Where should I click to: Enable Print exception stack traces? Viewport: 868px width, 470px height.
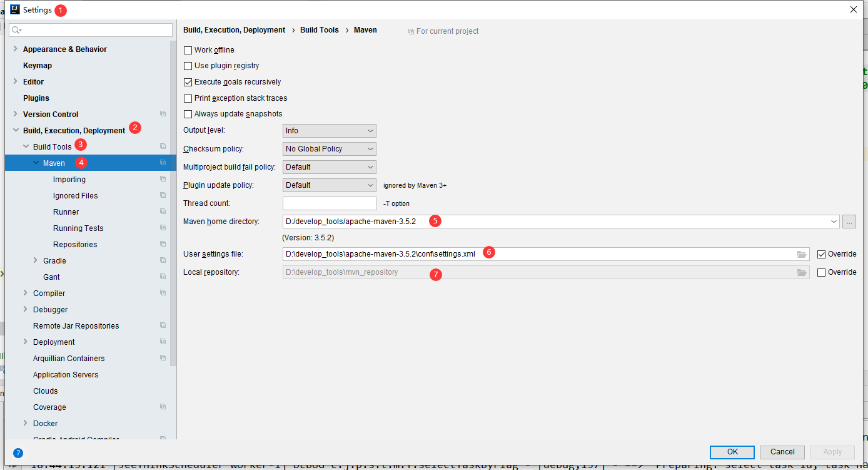(188, 98)
